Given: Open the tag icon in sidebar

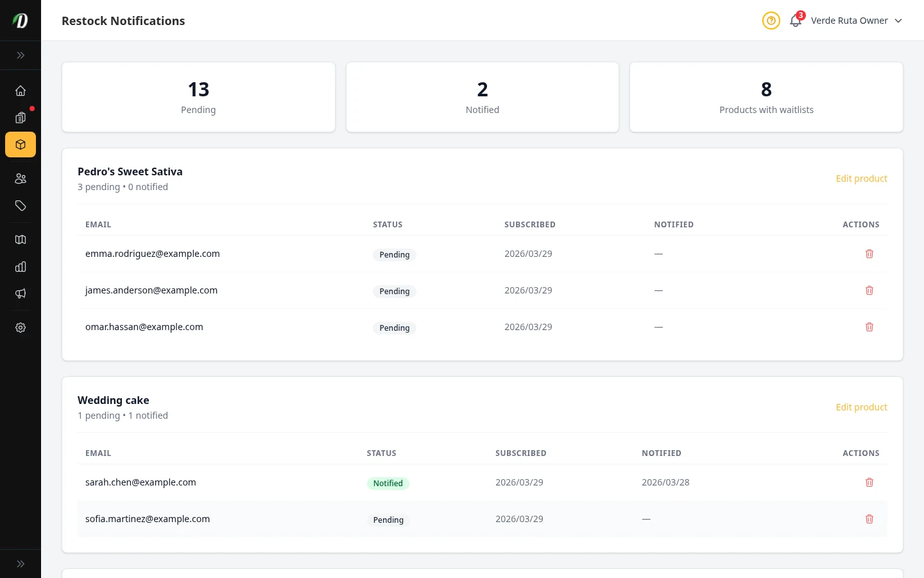Looking at the screenshot, I should click(x=21, y=206).
